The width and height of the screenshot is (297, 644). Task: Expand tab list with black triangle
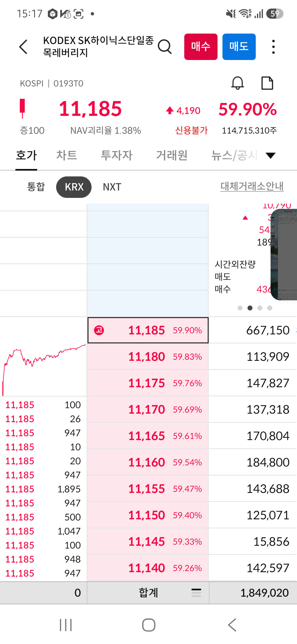click(271, 155)
